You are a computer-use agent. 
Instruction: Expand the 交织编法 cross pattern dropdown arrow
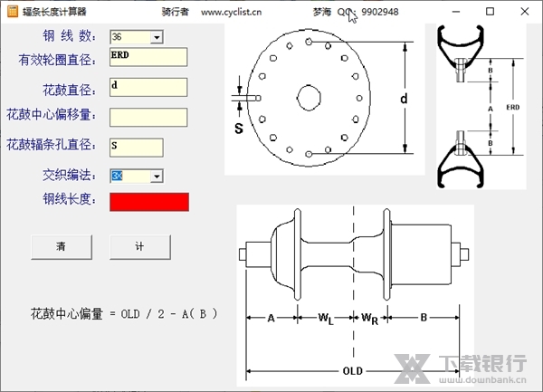click(x=157, y=176)
